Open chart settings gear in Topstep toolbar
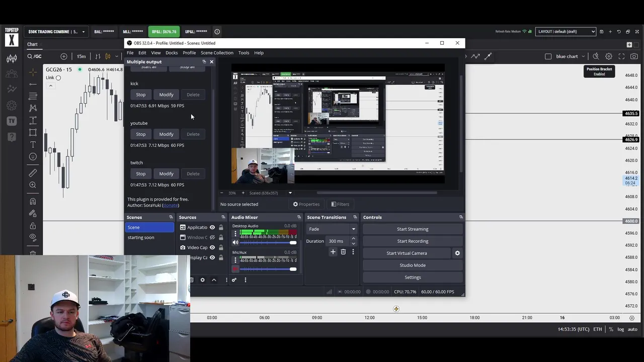Viewport: 644px width, 362px height. [609, 56]
